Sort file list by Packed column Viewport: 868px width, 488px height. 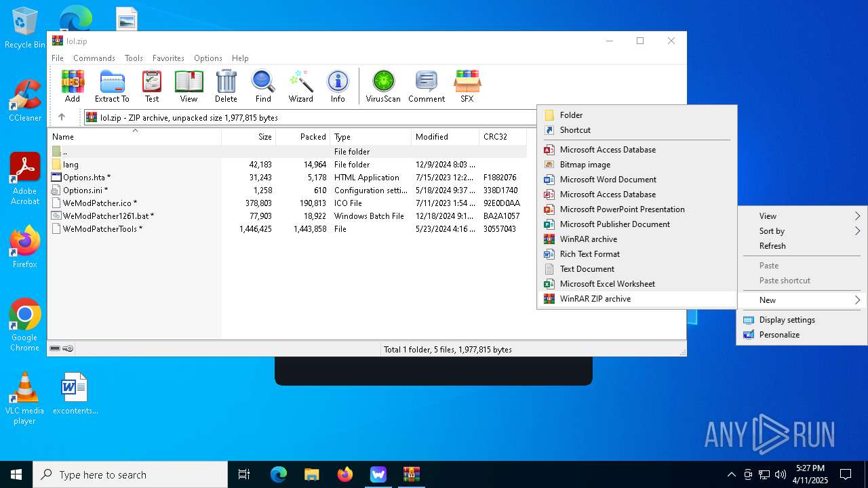(x=302, y=136)
